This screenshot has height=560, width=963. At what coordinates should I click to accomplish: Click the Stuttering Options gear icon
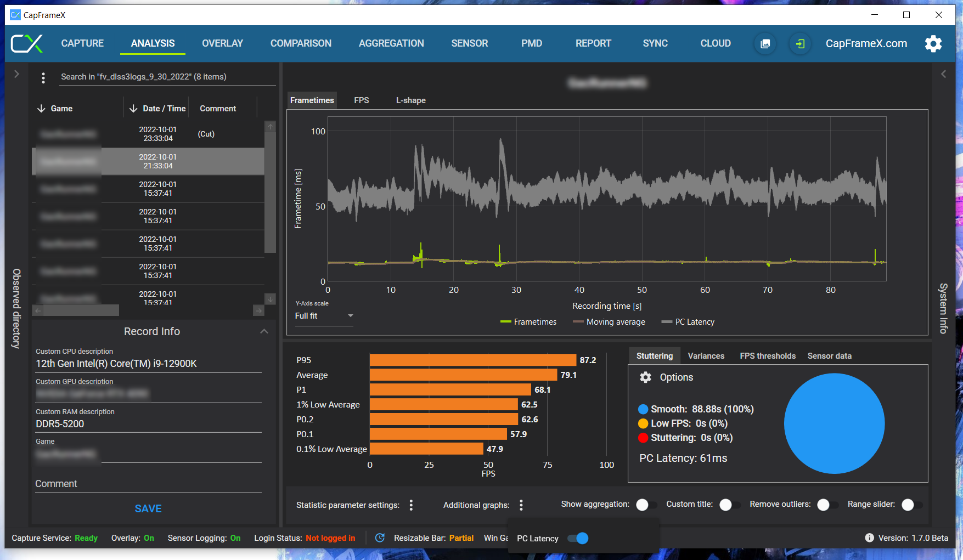click(646, 377)
